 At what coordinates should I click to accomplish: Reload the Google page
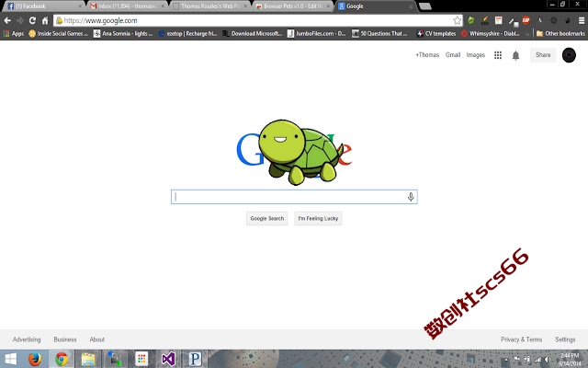click(x=33, y=20)
